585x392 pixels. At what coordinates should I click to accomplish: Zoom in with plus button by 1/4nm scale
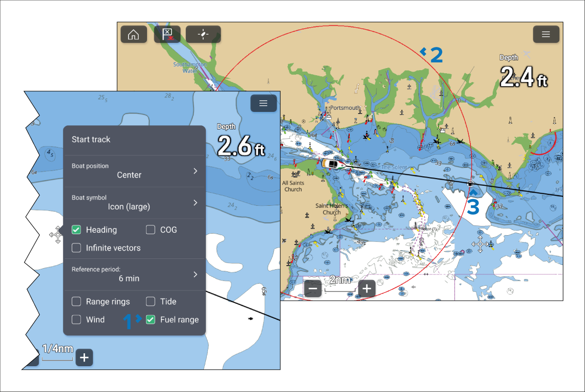pos(84,357)
